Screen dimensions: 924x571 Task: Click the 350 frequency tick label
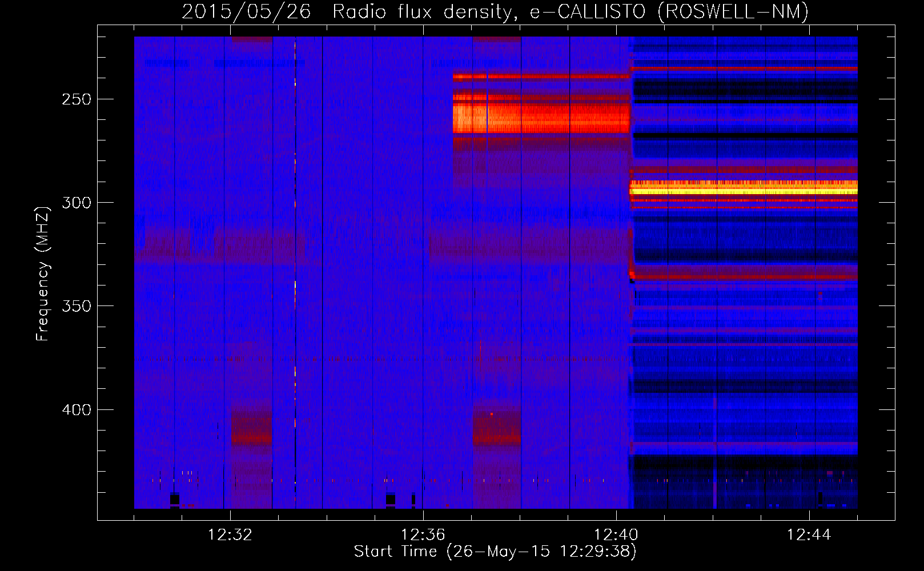77,306
